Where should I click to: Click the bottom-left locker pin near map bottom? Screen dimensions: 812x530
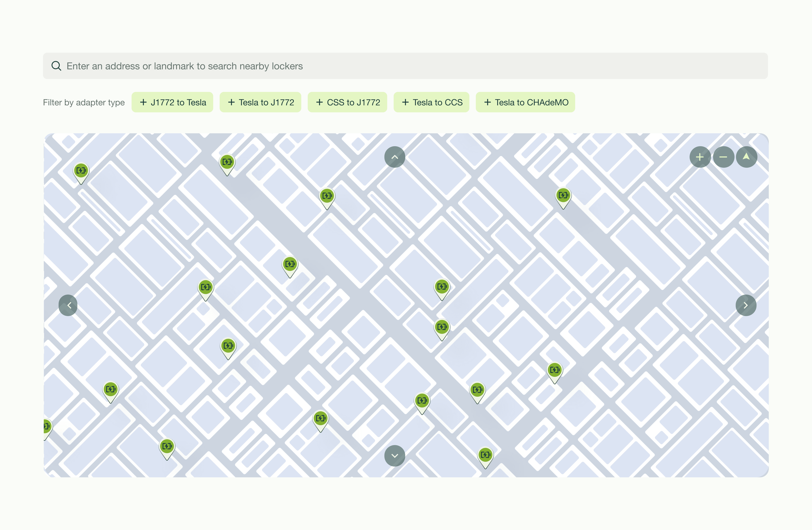[x=167, y=446]
